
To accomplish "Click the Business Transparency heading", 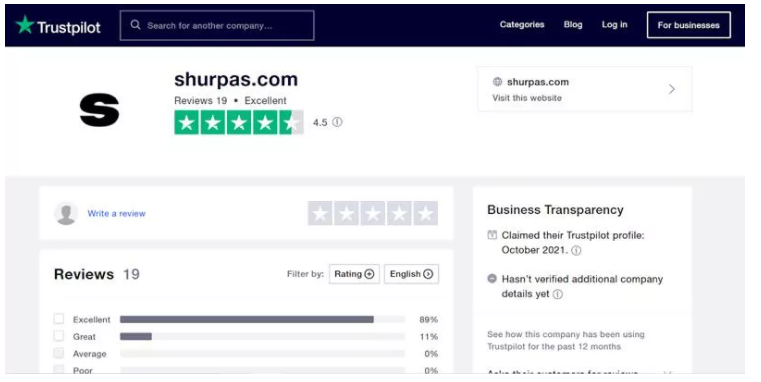I will [555, 210].
